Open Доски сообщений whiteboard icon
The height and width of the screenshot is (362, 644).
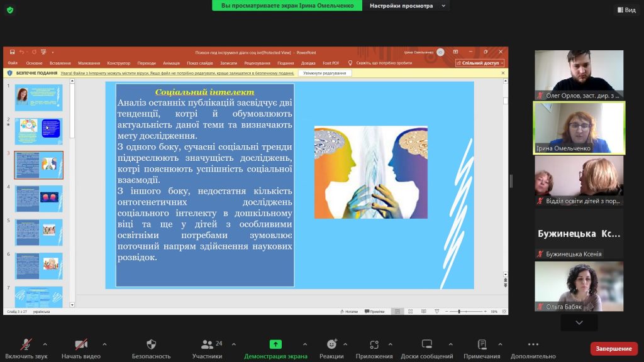pos(427,344)
